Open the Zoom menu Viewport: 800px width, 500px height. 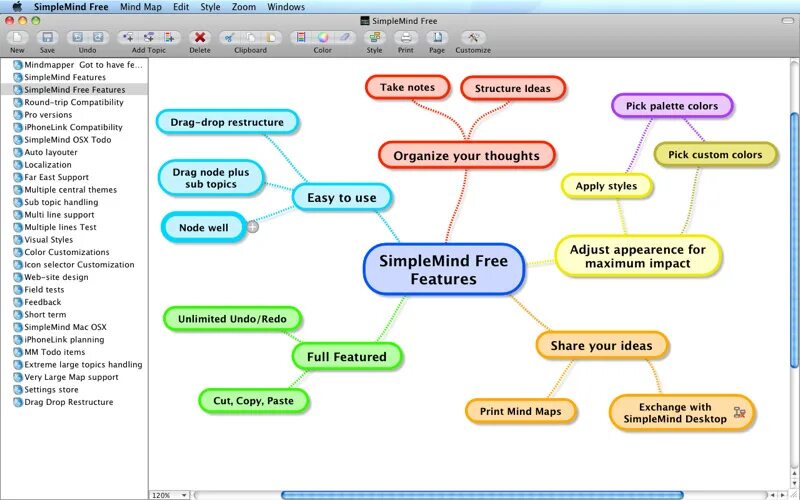click(x=244, y=7)
